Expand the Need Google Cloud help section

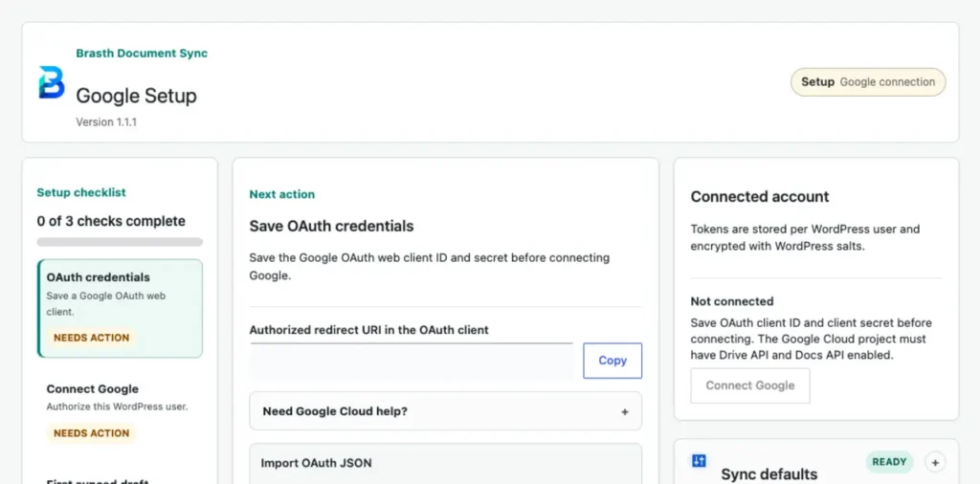[445, 411]
